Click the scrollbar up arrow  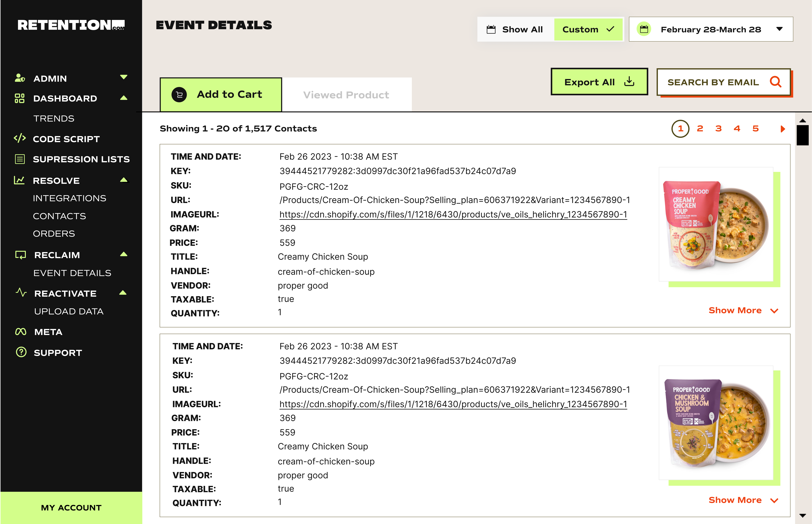point(802,121)
